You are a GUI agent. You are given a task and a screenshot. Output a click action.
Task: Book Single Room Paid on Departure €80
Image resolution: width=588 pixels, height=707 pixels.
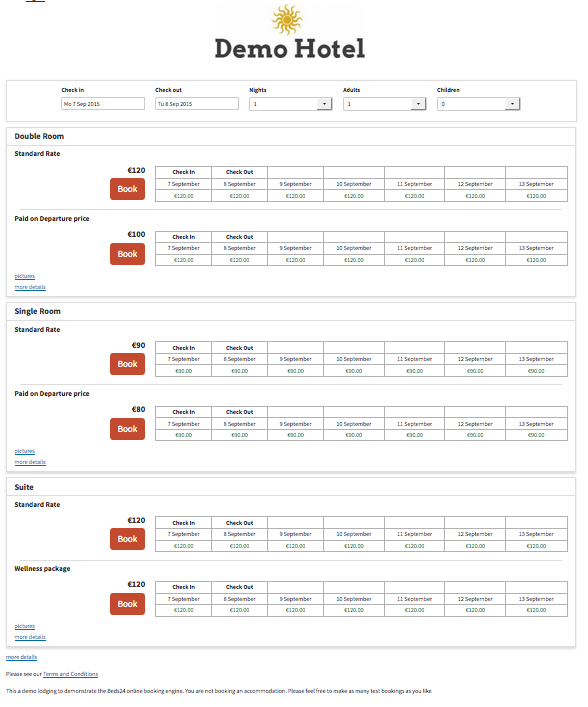127,429
